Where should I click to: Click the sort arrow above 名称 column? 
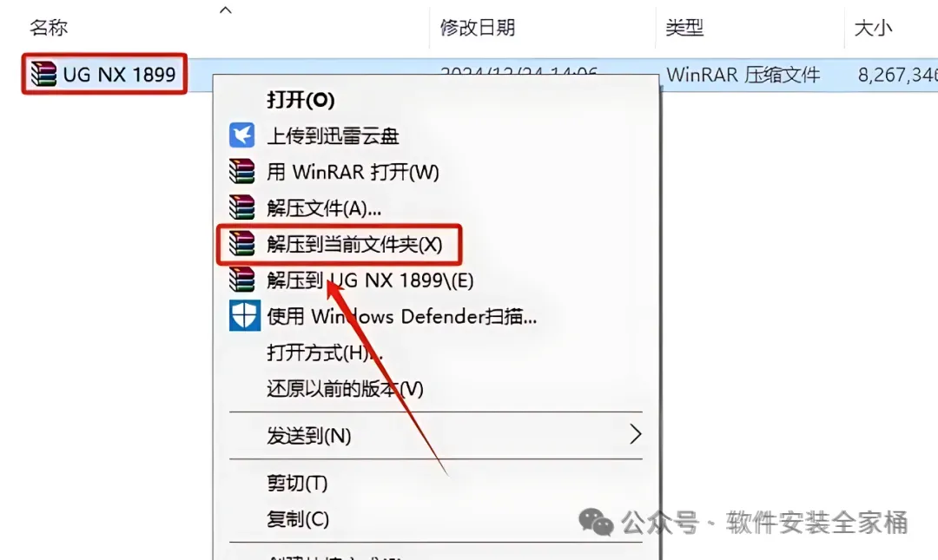pyautogui.click(x=226, y=10)
